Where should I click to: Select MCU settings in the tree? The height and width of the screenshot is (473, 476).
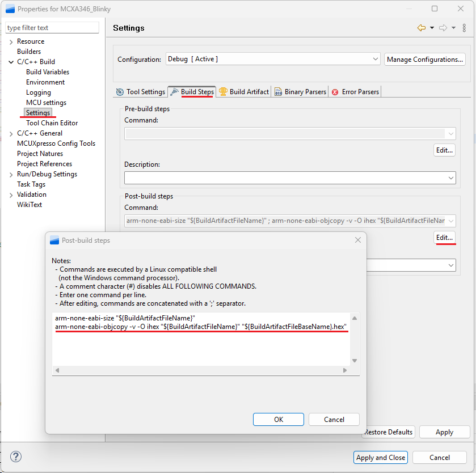(46, 103)
